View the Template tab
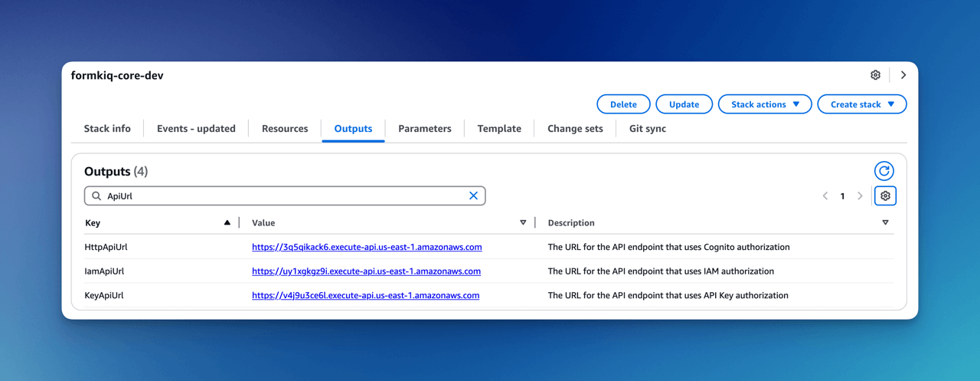The width and height of the screenshot is (980, 381). 499,128
